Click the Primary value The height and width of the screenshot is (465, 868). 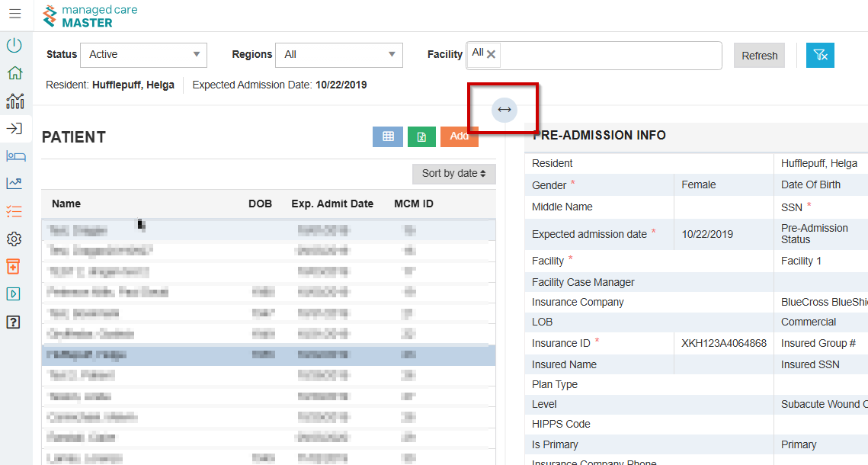click(x=798, y=444)
